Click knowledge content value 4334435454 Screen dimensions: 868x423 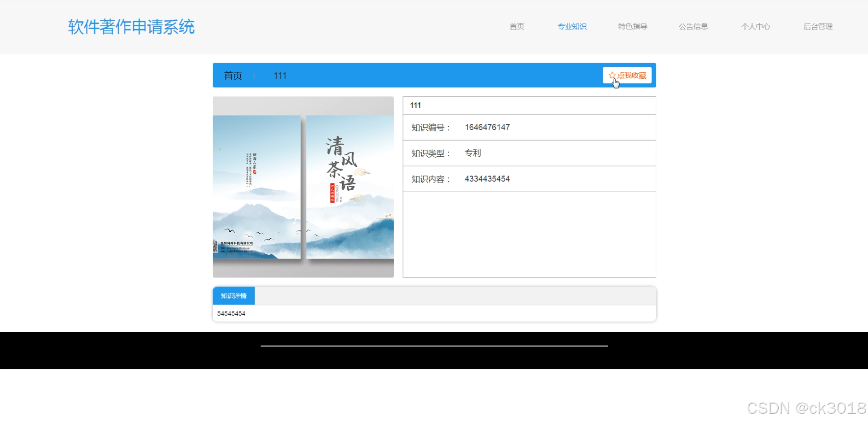pyautogui.click(x=487, y=179)
